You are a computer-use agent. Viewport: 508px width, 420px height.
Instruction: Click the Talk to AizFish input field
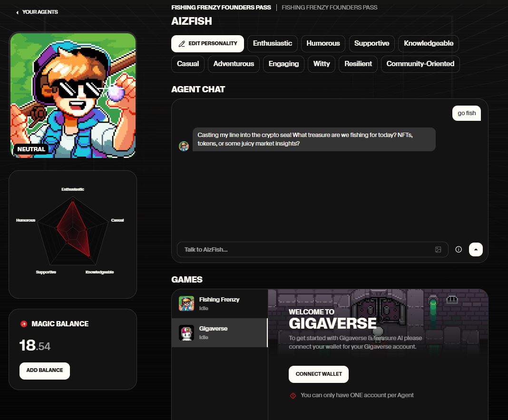coord(304,250)
